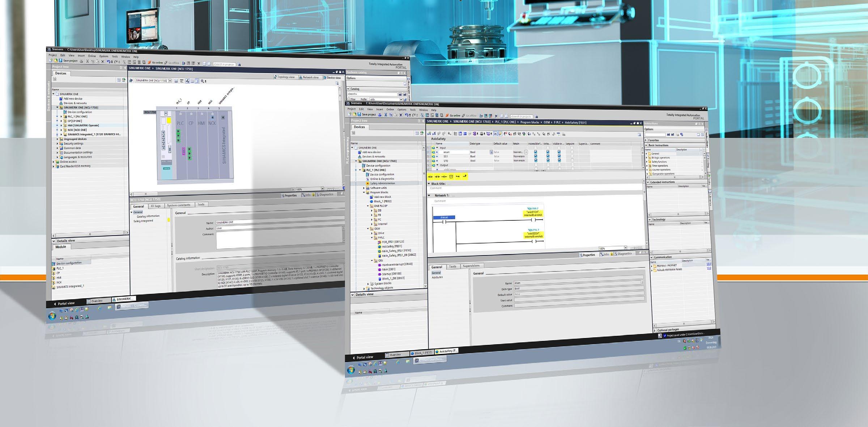
Task: Click Portal view in the right window
Action: [363, 357]
